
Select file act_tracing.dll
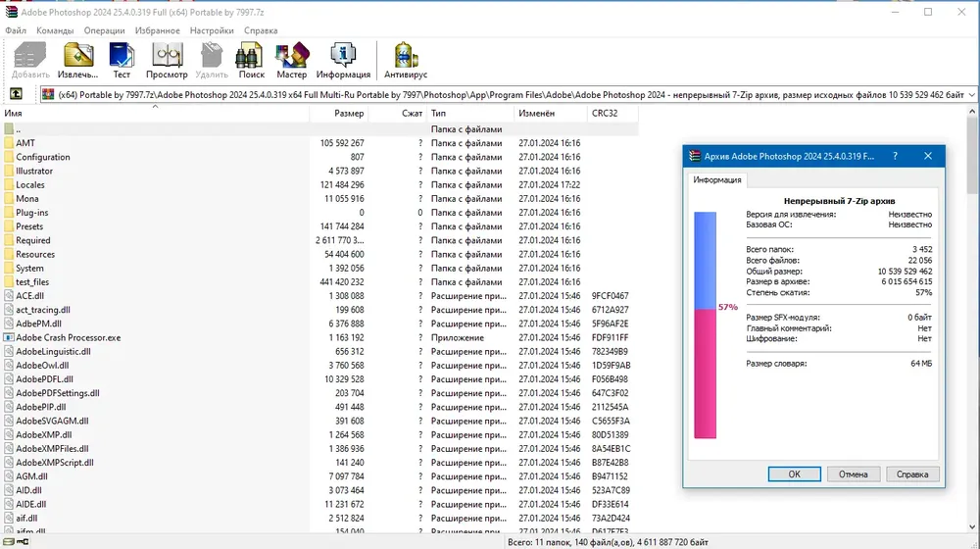[x=318, y=310]
